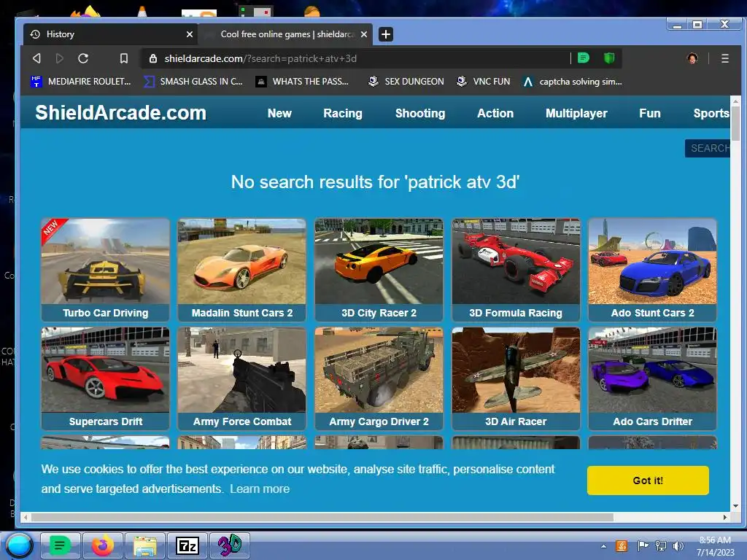
Task: Open the VNC FUN bookmark
Action: [483, 82]
